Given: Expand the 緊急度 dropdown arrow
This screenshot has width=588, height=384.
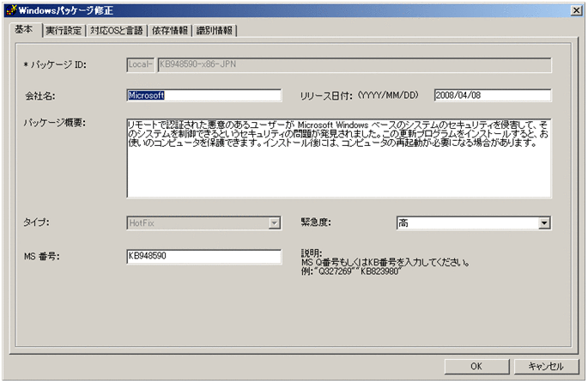Looking at the screenshot, I should tap(544, 223).
